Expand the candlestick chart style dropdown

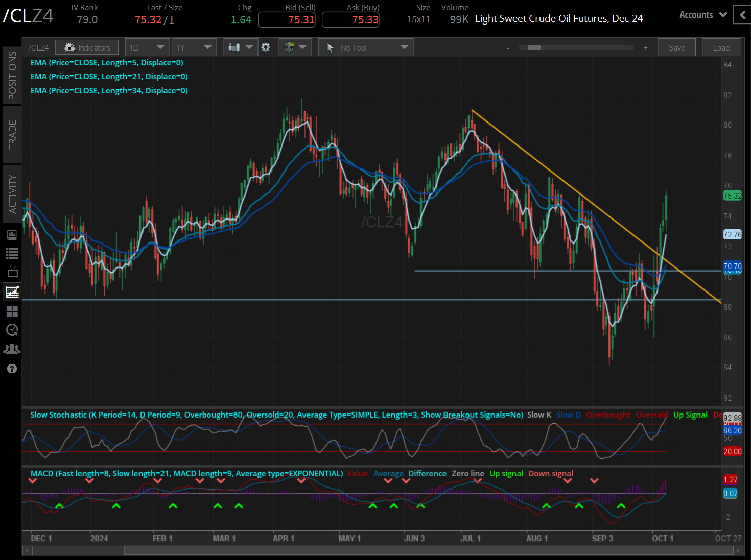coord(241,47)
